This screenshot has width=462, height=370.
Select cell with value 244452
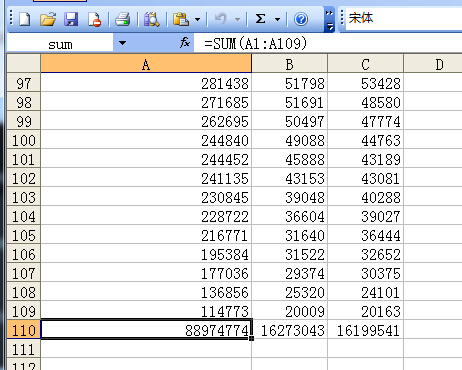click(x=146, y=159)
